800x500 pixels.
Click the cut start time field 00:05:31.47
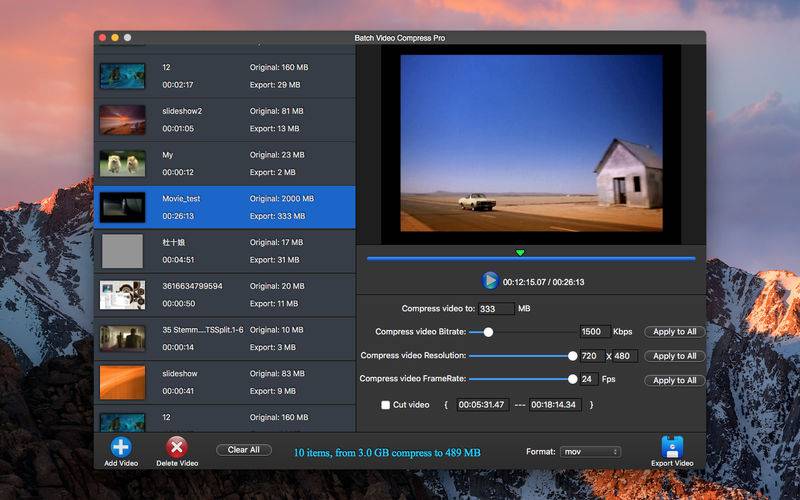pos(481,405)
